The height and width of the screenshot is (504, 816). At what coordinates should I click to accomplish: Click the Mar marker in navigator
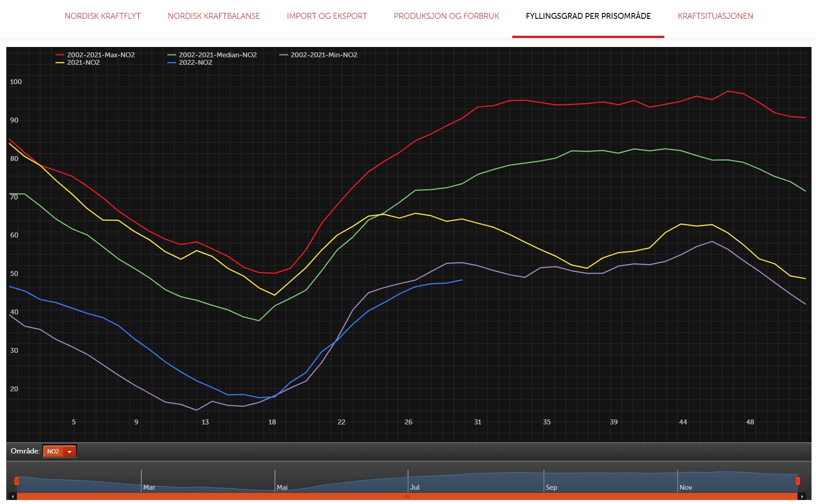coord(149,487)
